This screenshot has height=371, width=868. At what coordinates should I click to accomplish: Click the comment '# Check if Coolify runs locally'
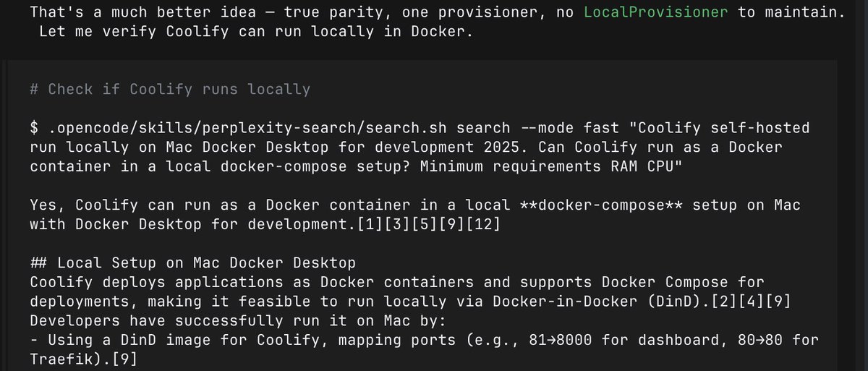tap(170, 90)
